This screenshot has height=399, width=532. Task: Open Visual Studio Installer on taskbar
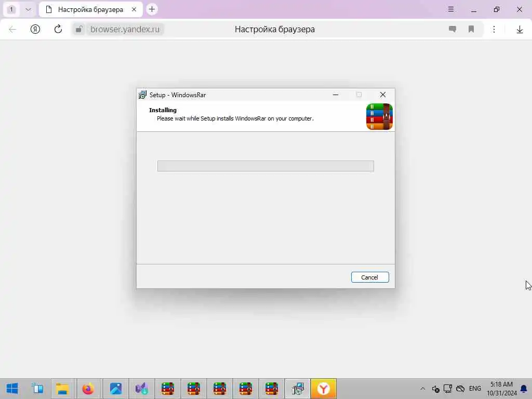point(142,389)
